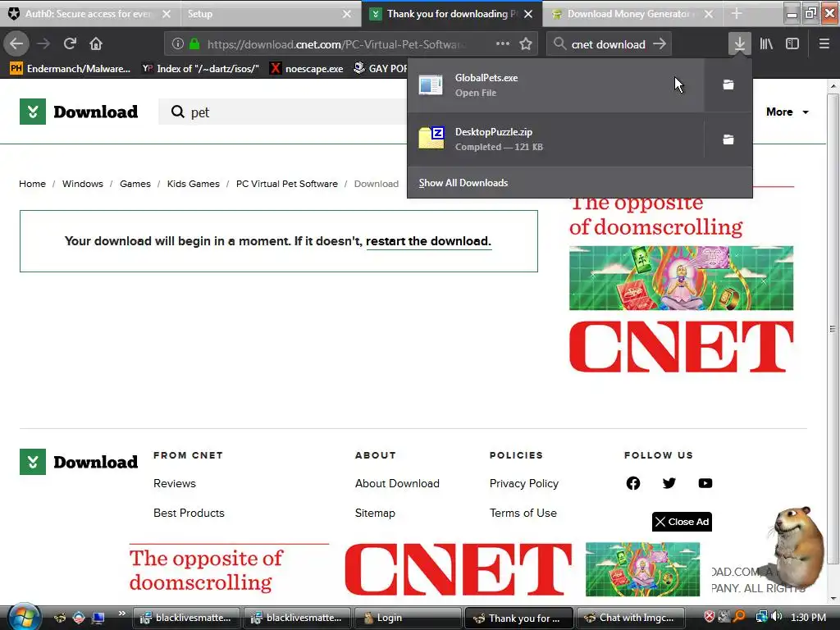Open the Index of /~dartz/isos/ bookmark
The width and height of the screenshot is (840, 630).
tap(200, 68)
